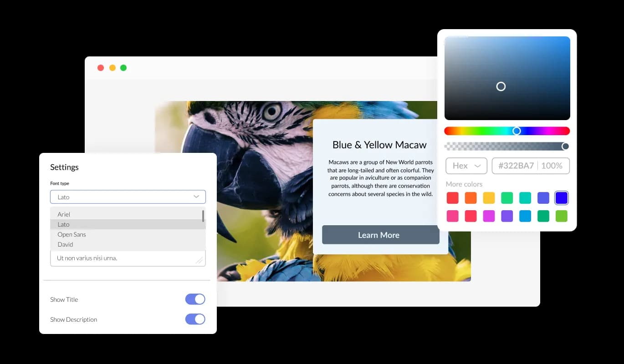Toggle the Show Title switch

click(x=195, y=299)
